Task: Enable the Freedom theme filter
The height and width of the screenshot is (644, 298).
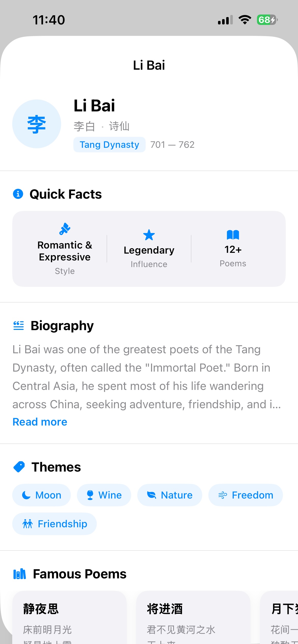Action: point(245,494)
